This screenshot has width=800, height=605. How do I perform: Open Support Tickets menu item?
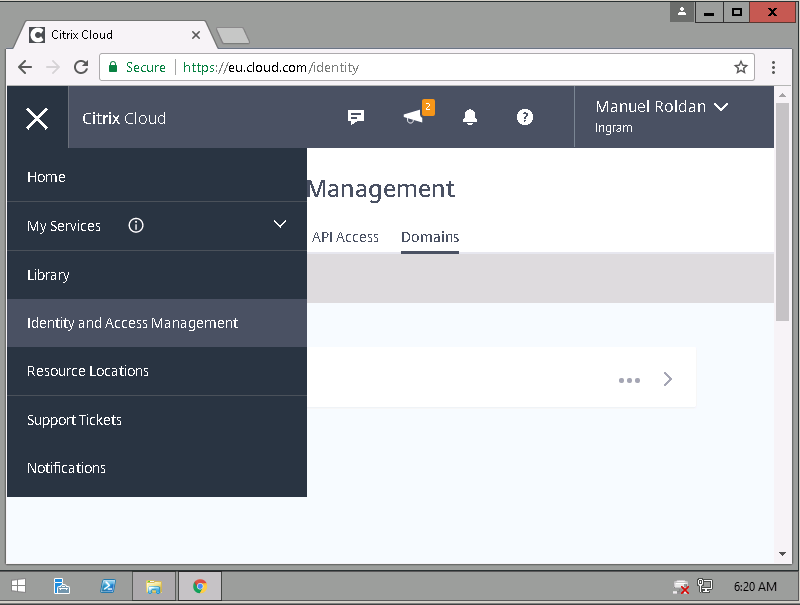157,420
